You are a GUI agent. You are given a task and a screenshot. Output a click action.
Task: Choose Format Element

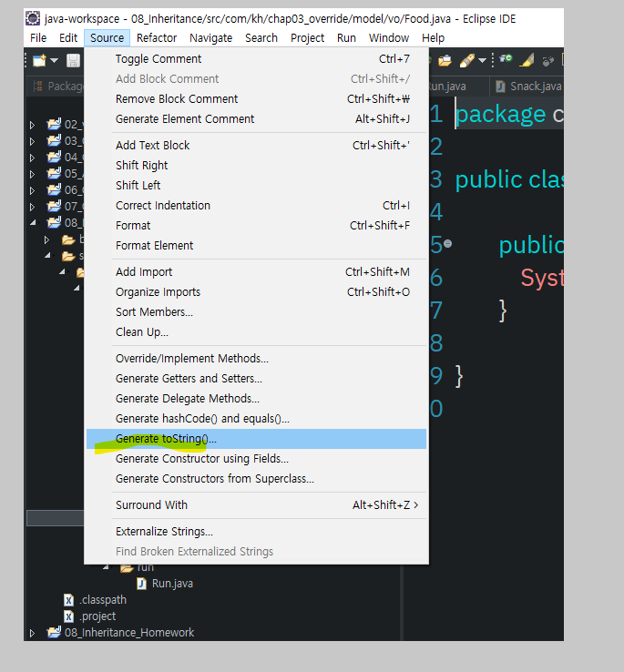pos(256,246)
